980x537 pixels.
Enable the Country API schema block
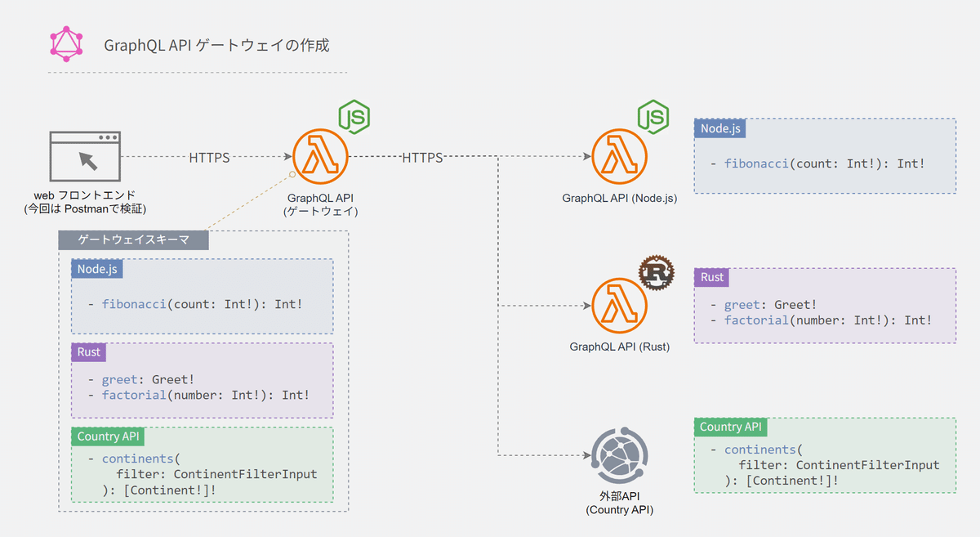pos(108,436)
